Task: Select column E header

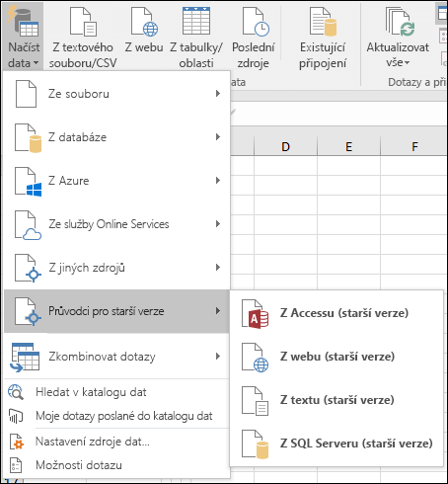Action: click(348, 146)
